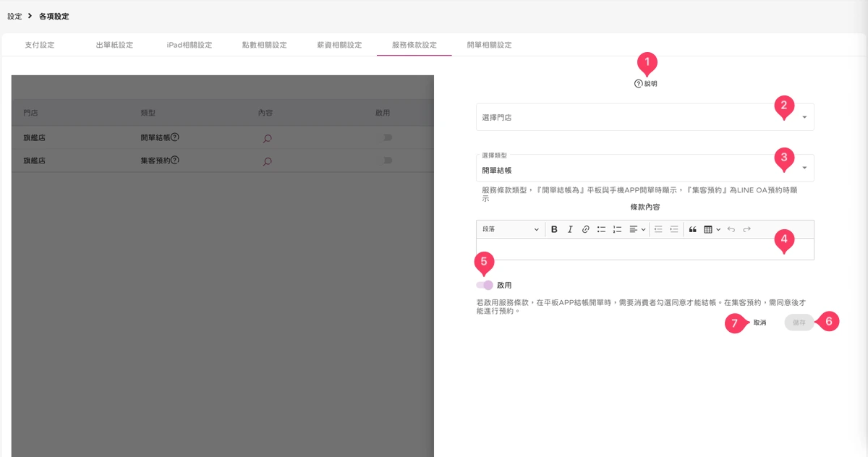Click the 啟用 column header in the table

pyautogui.click(x=383, y=114)
